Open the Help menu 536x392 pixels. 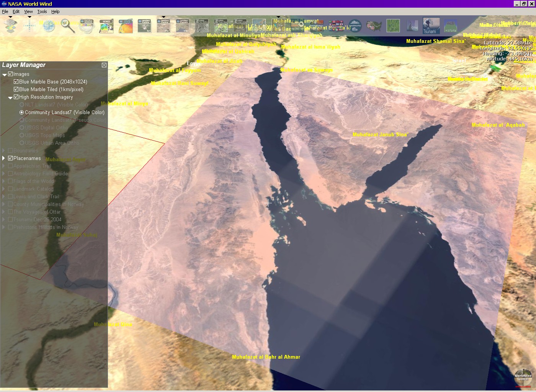tap(56, 11)
